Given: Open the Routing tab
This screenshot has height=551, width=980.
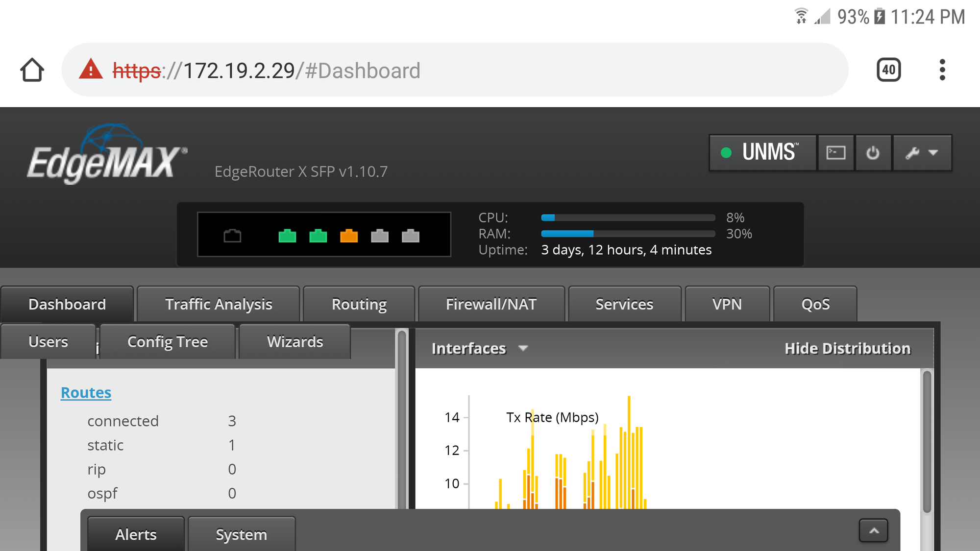Looking at the screenshot, I should point(359,304).
